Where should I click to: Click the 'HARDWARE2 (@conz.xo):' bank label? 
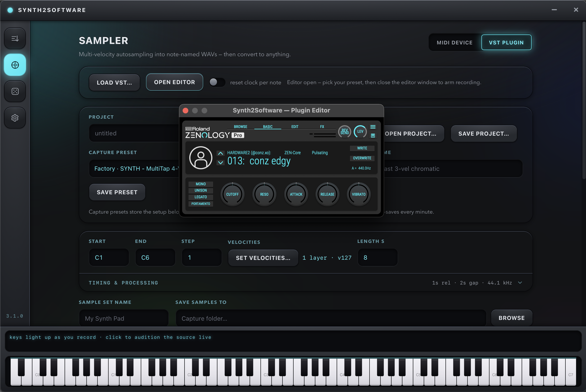coord(249,153)
